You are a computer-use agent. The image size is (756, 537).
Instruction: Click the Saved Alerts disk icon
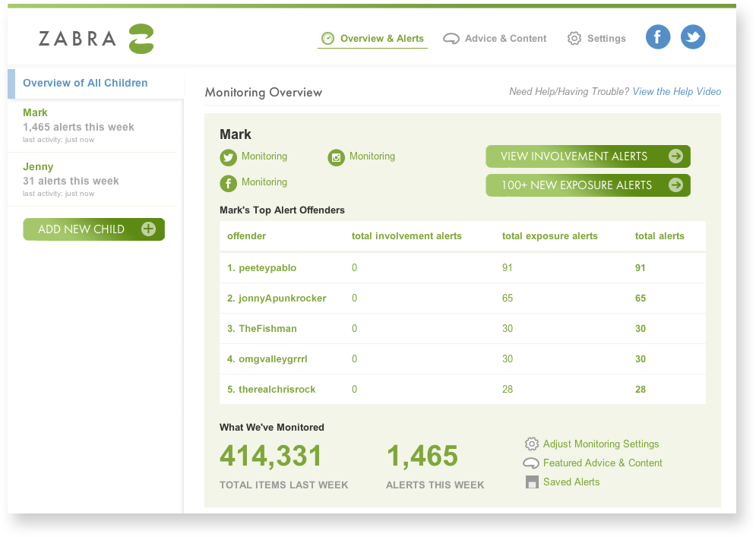532,482
